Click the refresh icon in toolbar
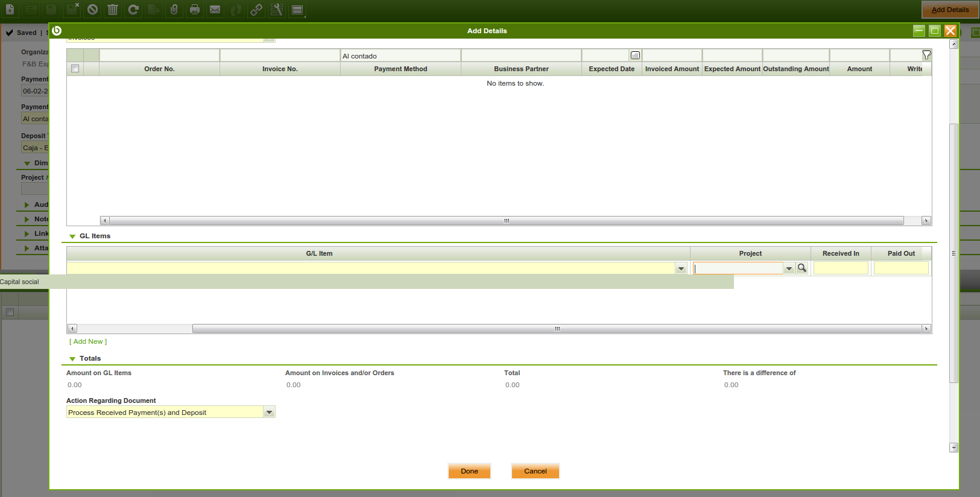Screen dimensions: 980x497 [133, 10]
